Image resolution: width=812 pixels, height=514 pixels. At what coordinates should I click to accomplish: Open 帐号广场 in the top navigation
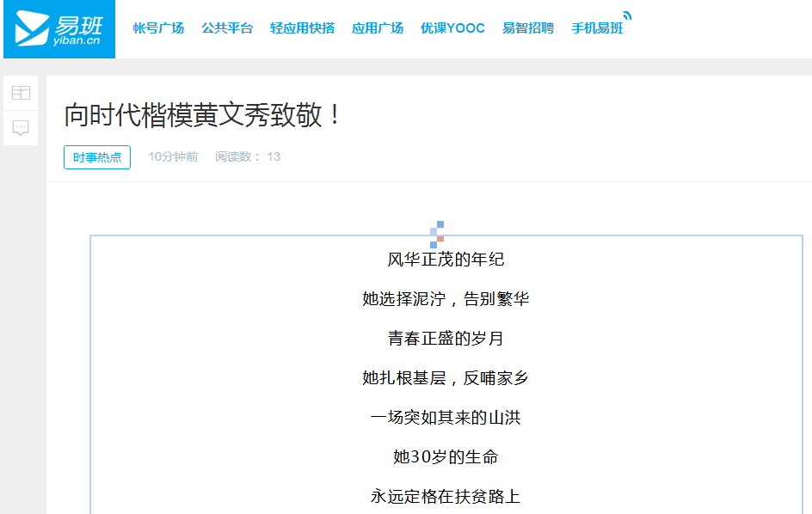coord(158,28)
